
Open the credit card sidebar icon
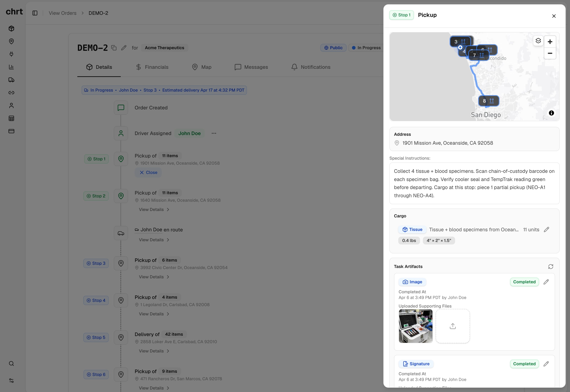(x=11, y=131)
